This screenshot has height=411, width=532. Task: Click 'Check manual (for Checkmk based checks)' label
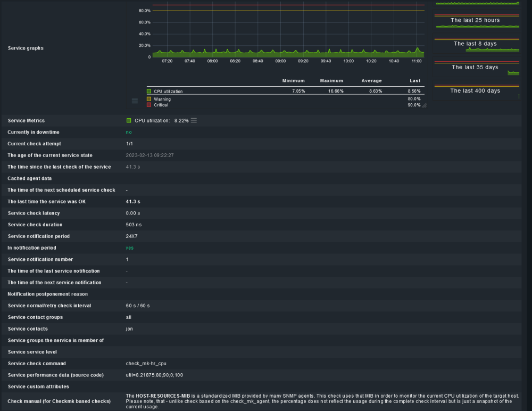click(x=59, y=401)
